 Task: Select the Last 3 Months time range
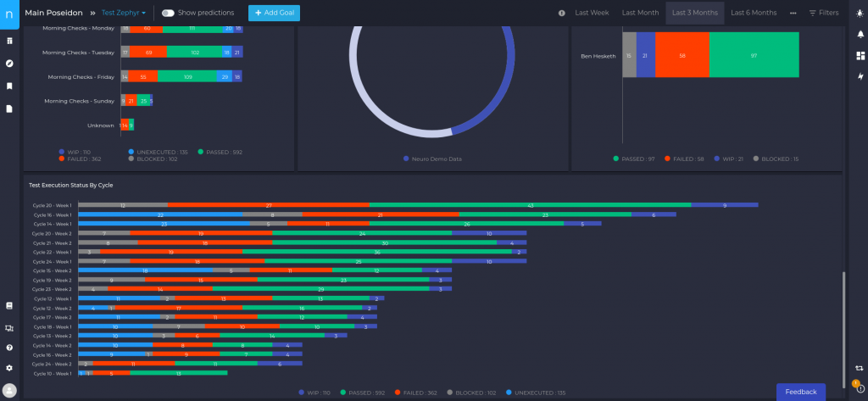coord(695,13)
